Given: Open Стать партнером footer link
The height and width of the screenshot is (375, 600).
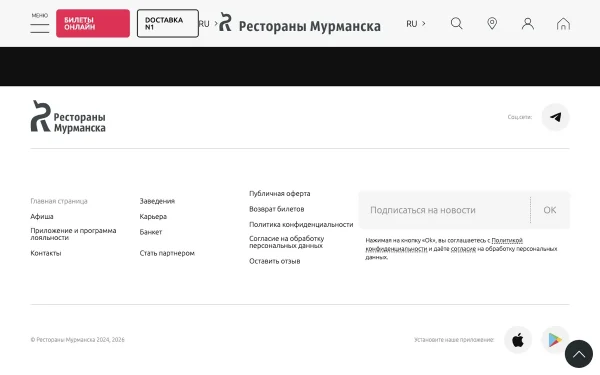Looking at the screenshot, I should [167, 253].
